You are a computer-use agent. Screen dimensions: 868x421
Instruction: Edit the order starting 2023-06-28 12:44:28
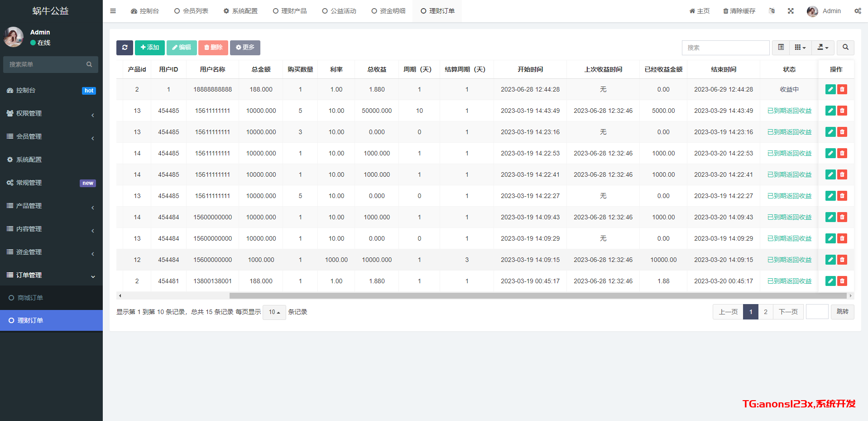coord(830,89)
